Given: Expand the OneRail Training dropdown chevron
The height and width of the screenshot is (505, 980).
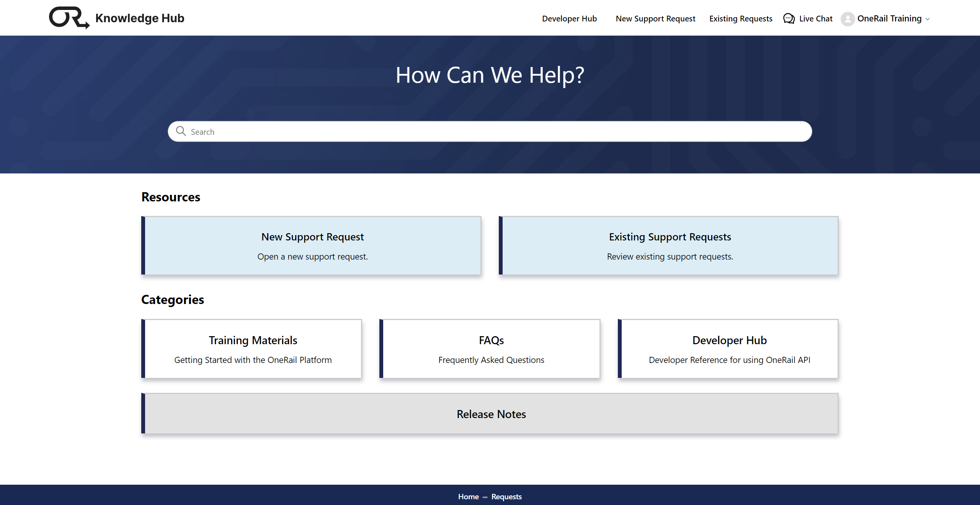Looking at the screenshot, I should pos(928,19).
